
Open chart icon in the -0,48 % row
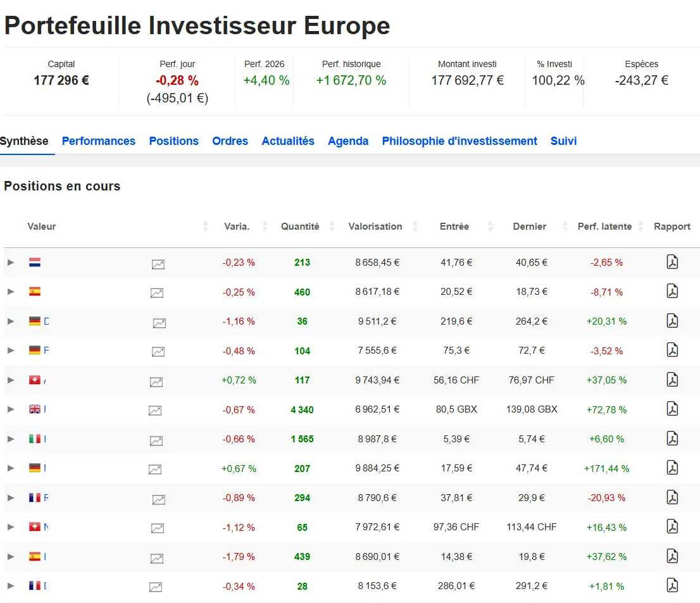click(158, 352)
